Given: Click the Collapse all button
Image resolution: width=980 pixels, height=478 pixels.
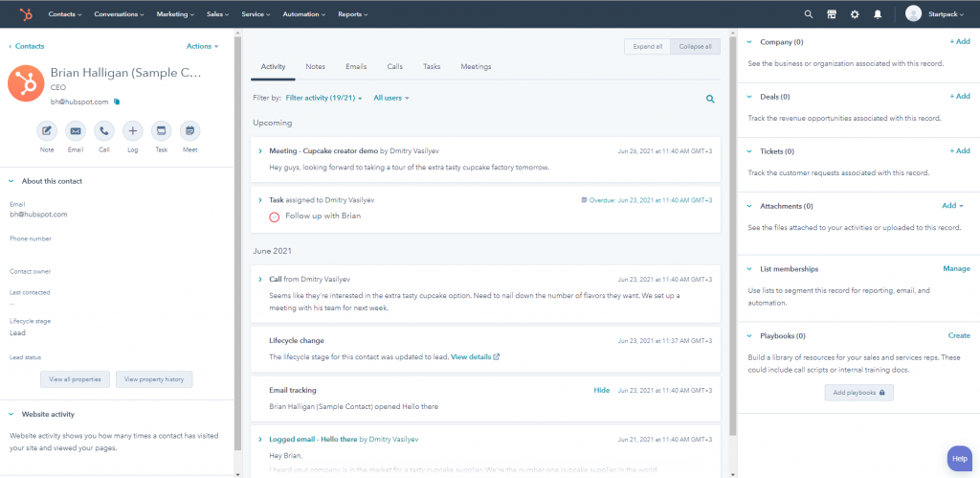Looking at the screenshot, I should tap(695, 46).
